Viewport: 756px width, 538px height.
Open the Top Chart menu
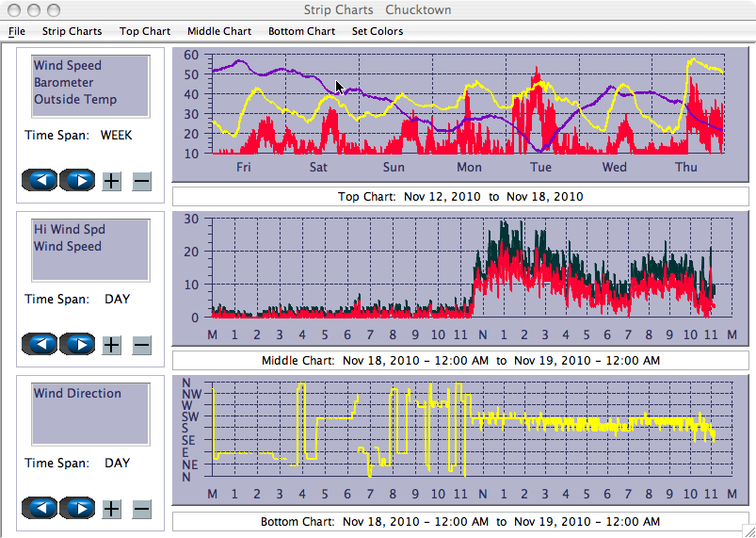pos(145,31)
